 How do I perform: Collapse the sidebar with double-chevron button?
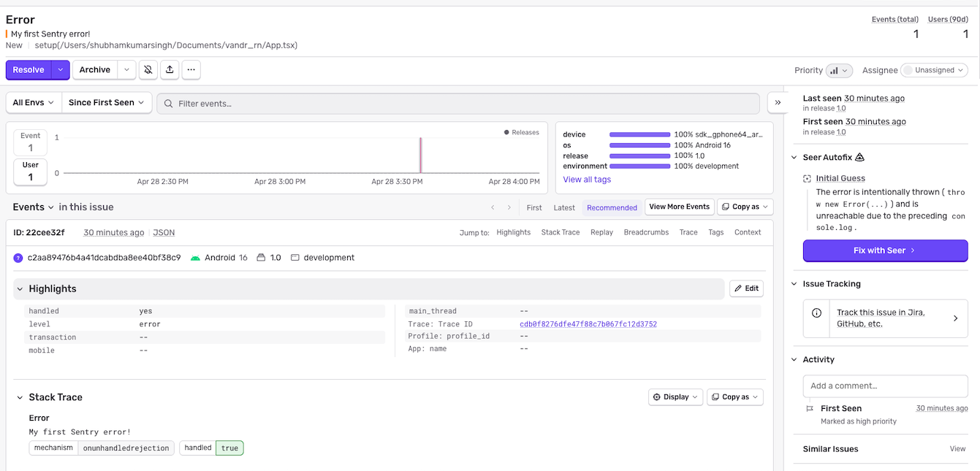click(778, 103)
